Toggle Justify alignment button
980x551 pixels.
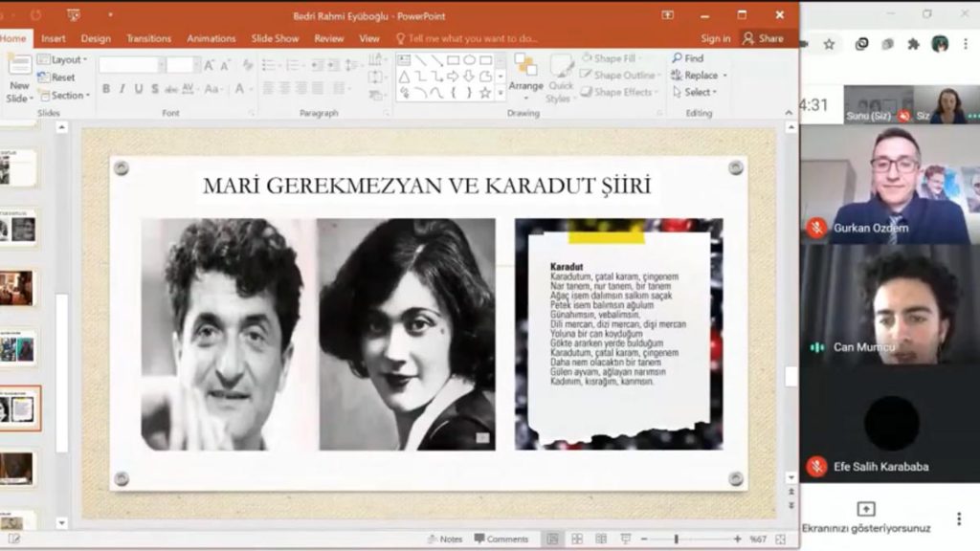point(318,89)
